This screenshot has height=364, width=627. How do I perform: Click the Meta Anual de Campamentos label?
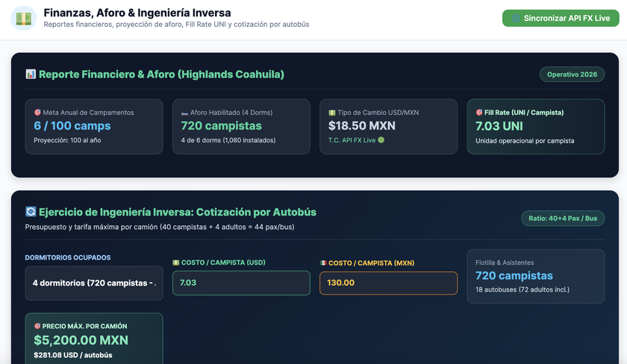pos(88,113)
